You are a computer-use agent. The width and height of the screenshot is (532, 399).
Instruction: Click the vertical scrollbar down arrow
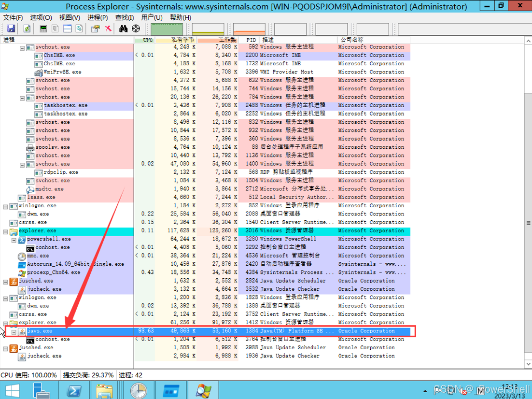tap(528, 364)
